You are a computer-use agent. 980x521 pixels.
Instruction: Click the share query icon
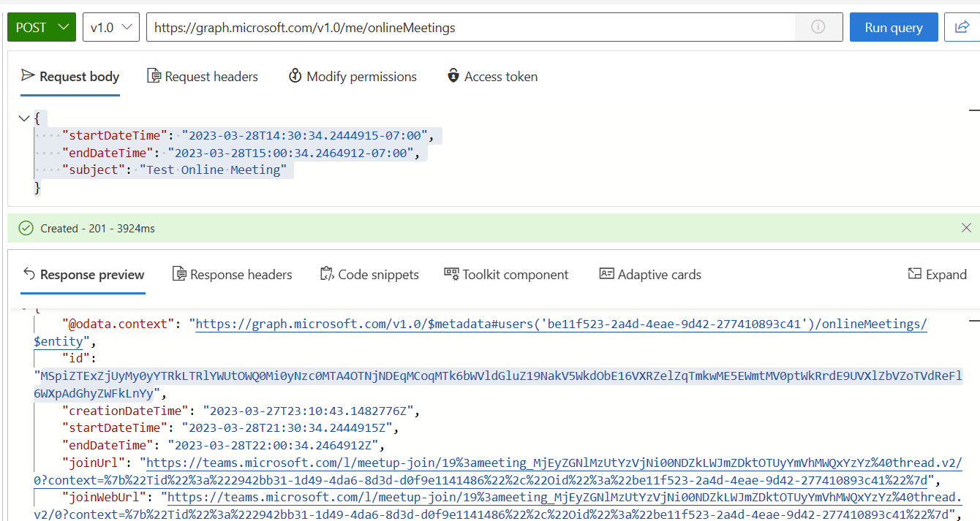962,26
